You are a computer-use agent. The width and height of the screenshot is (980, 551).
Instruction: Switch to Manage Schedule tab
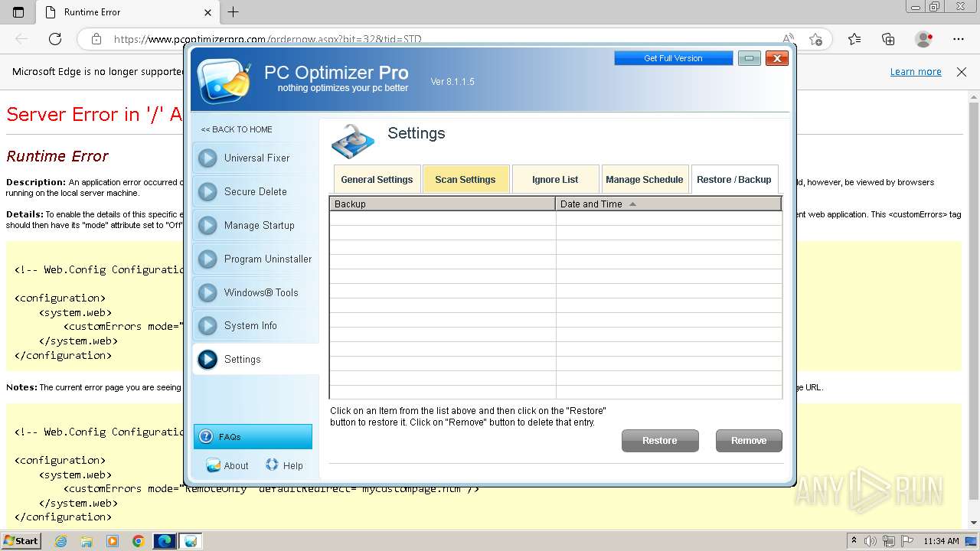[x=645, y=179]
